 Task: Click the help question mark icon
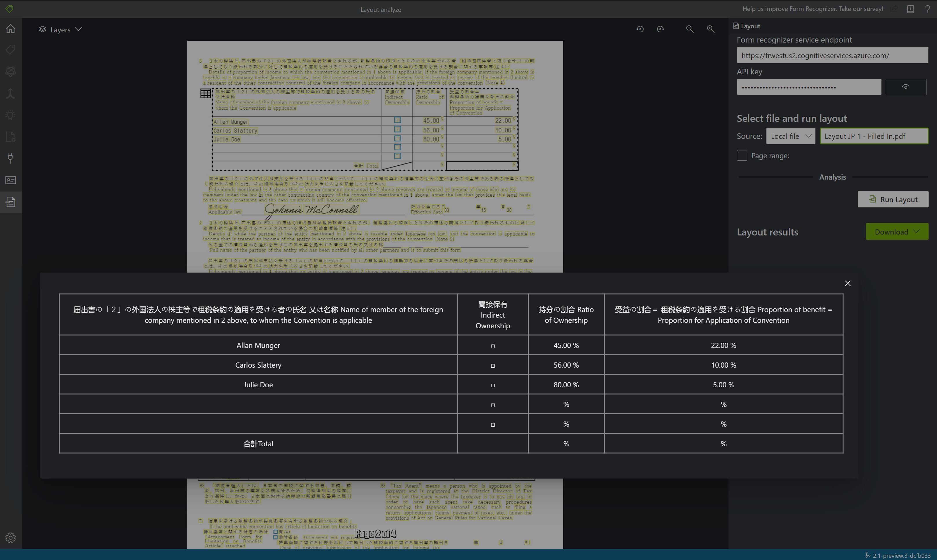click(x=928, y=9)
